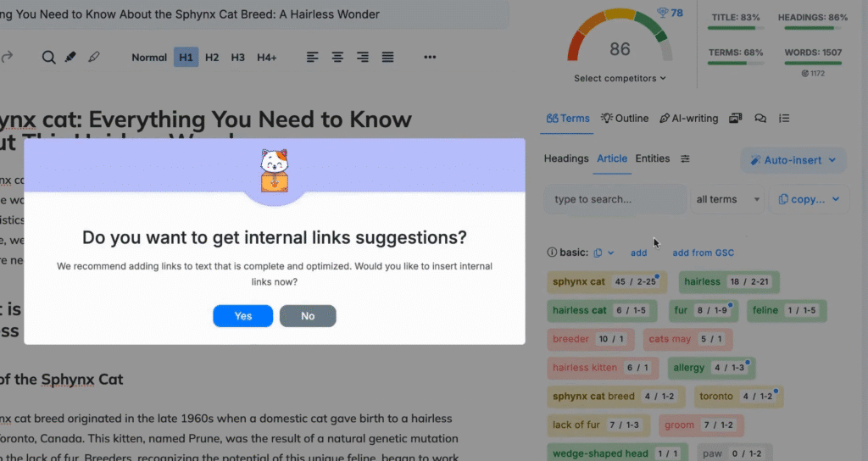Expand the Auto-insert dropdown arrow

click(832, 160)
